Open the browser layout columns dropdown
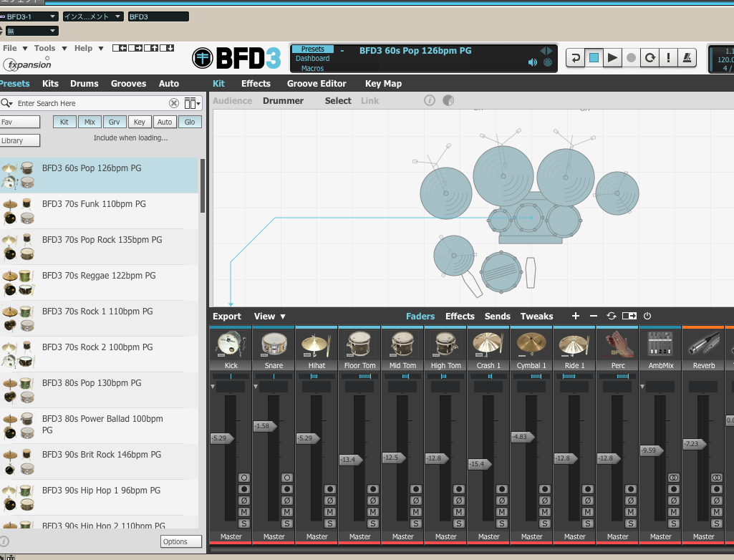The height and width of the screenshot is (560, 734). (193, 103)
